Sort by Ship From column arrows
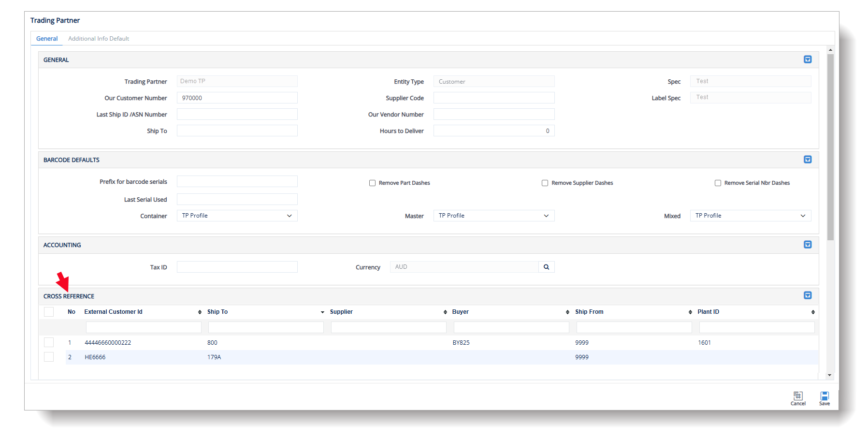This screenshot has height=439, width=868. click(x=690, y=312)
